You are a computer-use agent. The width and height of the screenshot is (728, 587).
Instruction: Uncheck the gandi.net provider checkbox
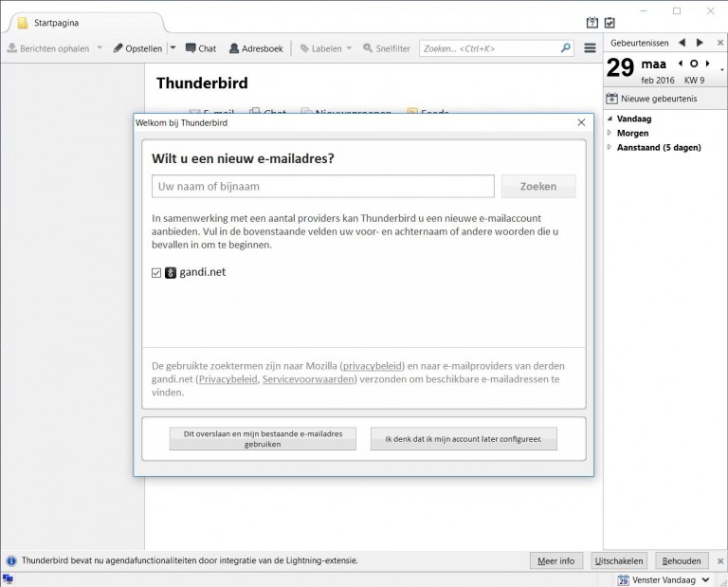(x=156, y=272)
